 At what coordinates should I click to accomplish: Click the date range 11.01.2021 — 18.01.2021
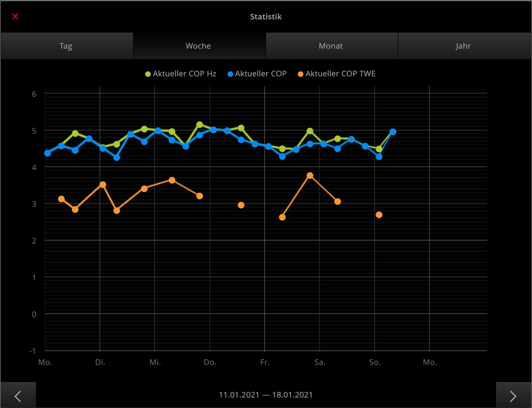266,395
